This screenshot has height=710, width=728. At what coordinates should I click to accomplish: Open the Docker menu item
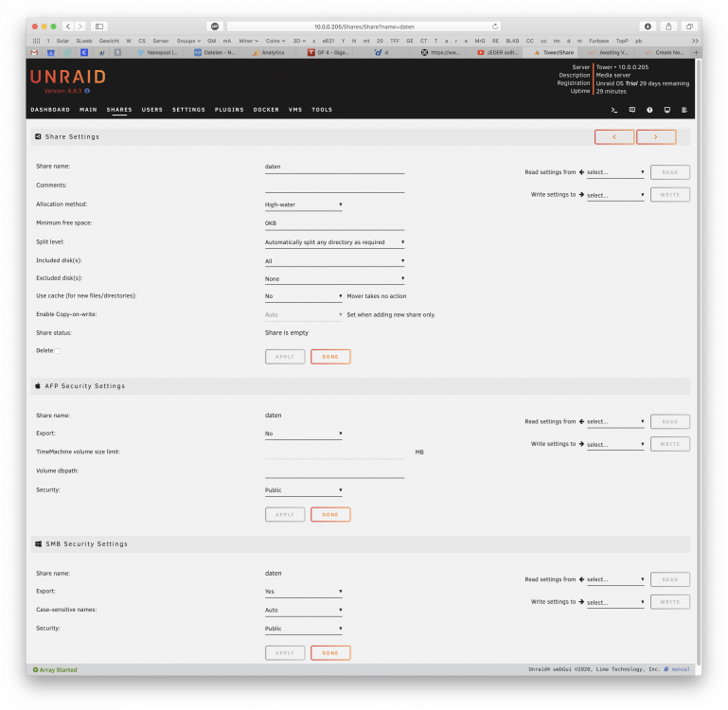[266, 110]
